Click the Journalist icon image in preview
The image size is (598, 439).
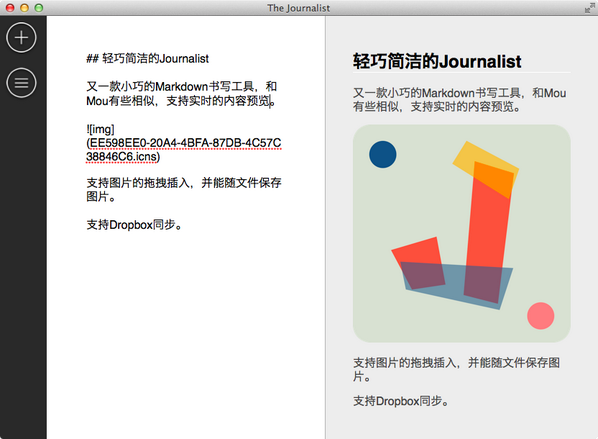click(461, 233)
